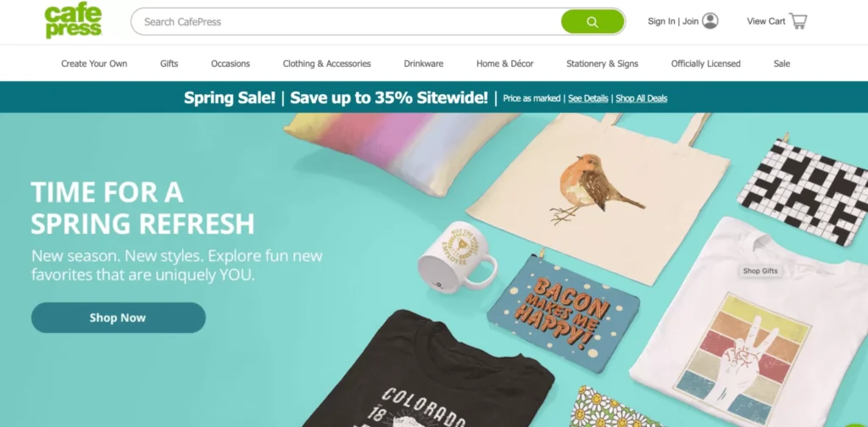Click the user profile avatar icon
The image size is (868, 427).
[709, 21]
